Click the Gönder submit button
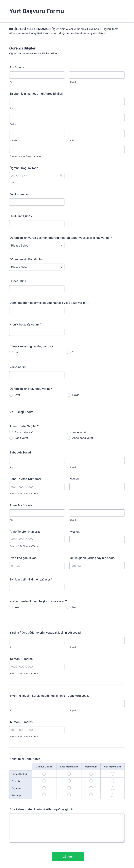 [x=68, y=856]
